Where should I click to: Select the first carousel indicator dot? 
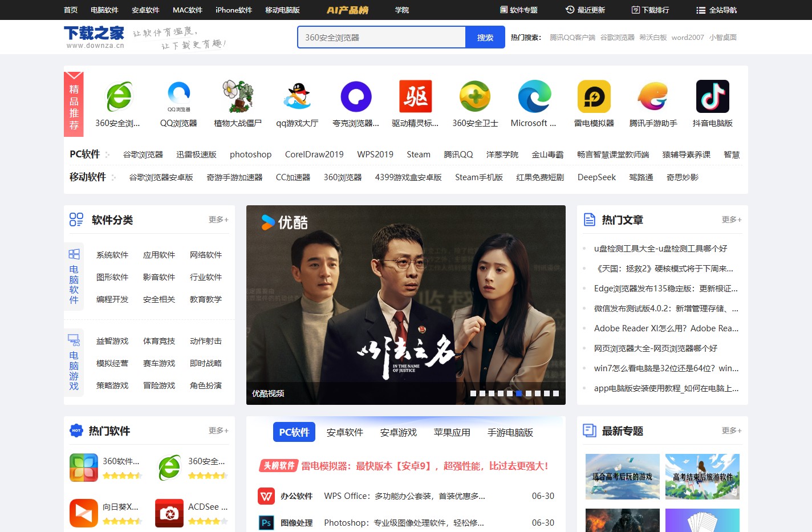(x=473, y=393)
